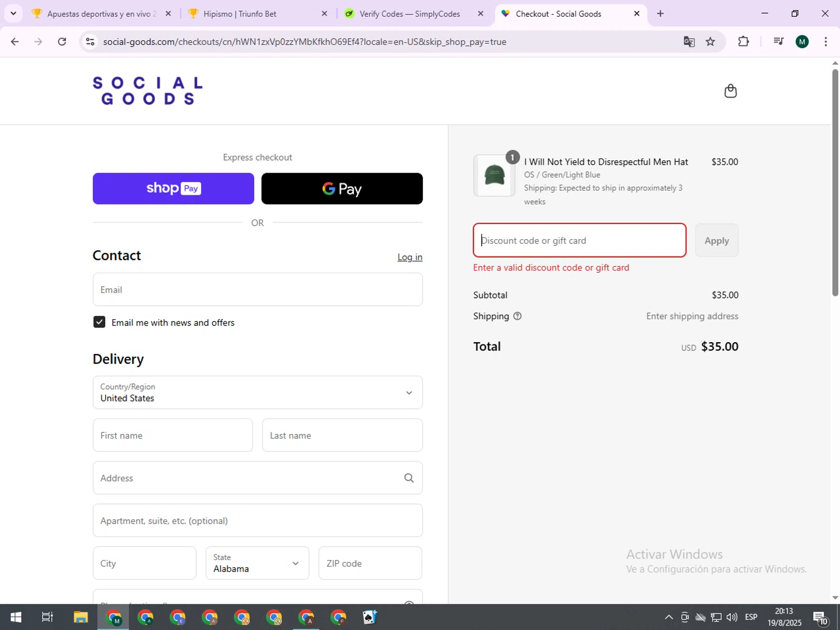This screenshot has width=840, height=630.
Task: Click the ZIP code field
Action: tap(370, 563)
